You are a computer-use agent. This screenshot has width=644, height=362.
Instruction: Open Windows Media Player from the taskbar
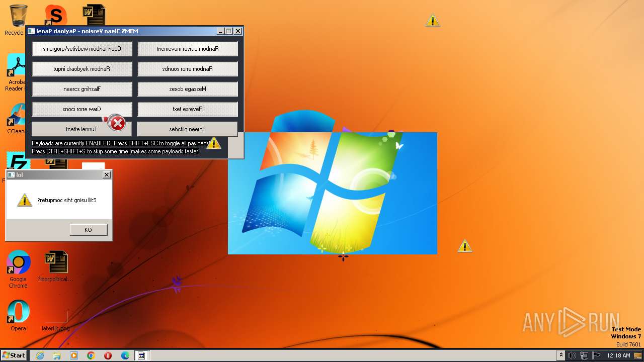coord(74,355)
